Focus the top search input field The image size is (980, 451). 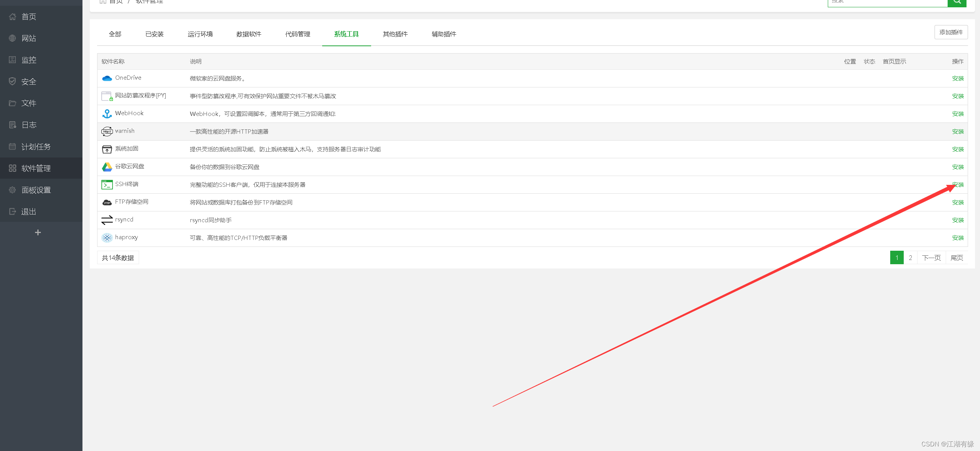tap(887, 2)
